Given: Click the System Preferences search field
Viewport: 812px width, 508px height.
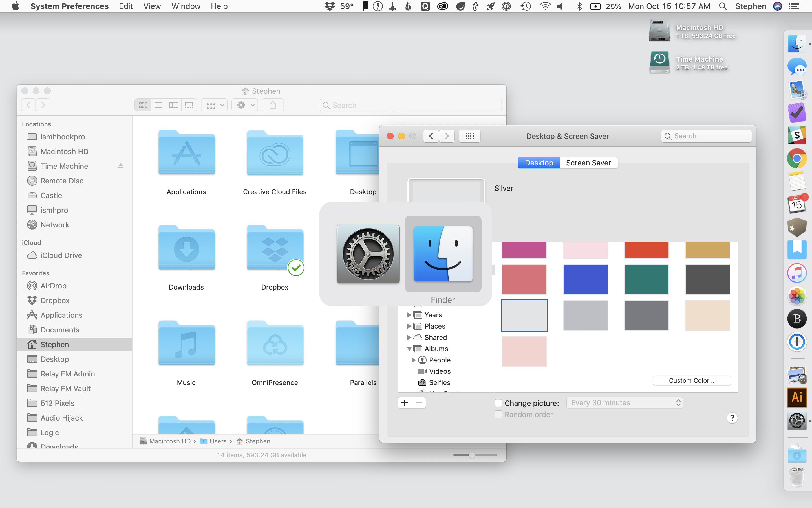Looking at the screenshot, I should coord(706,136).
